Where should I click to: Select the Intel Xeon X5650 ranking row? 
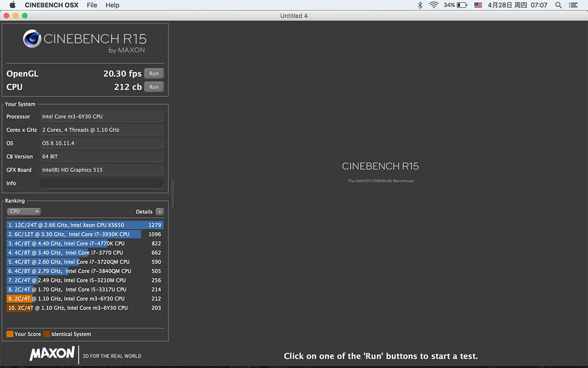point(85,225)
